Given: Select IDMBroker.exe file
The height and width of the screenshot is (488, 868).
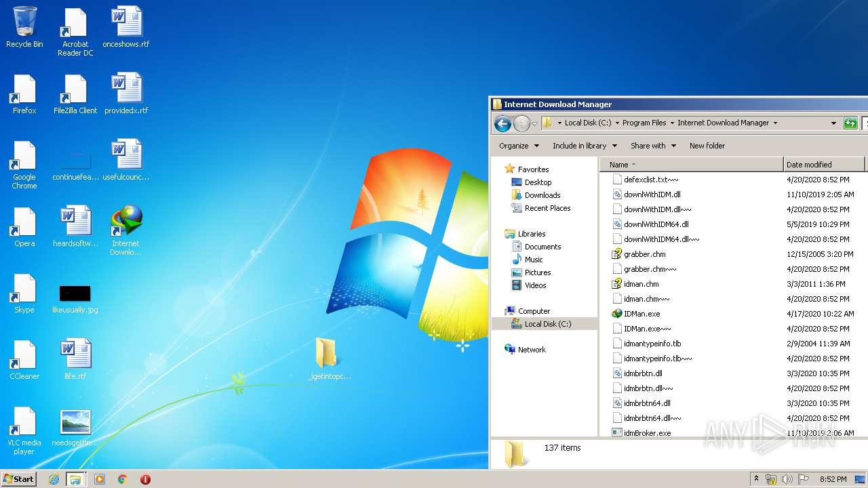Looking at the screenshot, I should (x=647, y=433).
